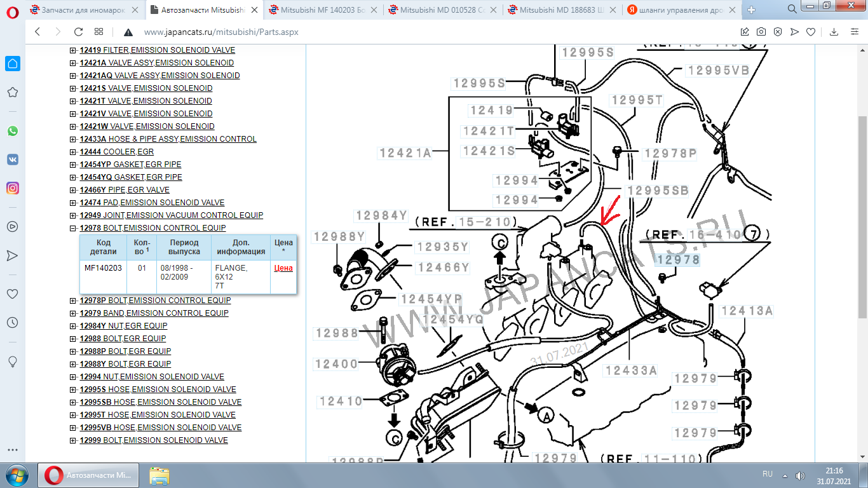868x488 pixels.
Task: Open bookmarks star in Opera sidebar
Action: pyautogui.click(x=13, y=93)
